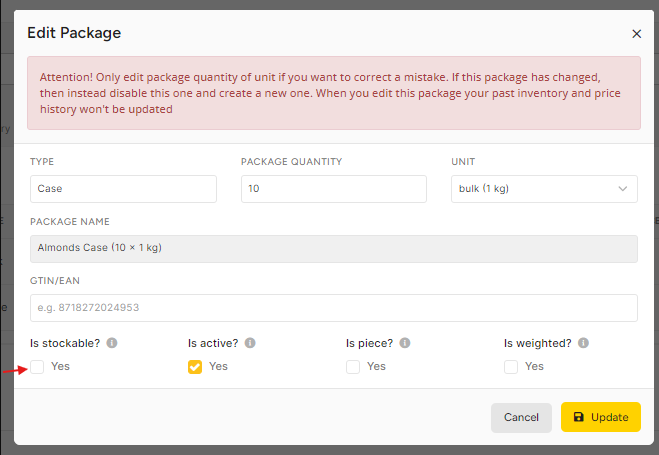Click the floppy disk icon on Update
Image resolution: width=659 pixels, height=455 pixels.
pyautogui.click(x=579, y=417)
